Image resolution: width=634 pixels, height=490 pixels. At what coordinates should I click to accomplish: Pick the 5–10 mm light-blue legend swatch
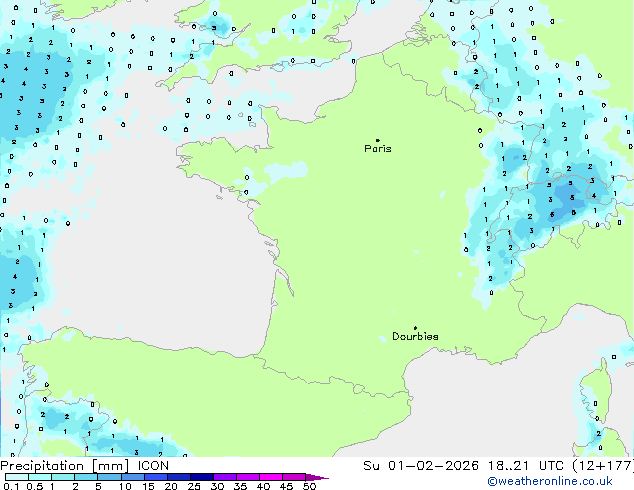109,477
